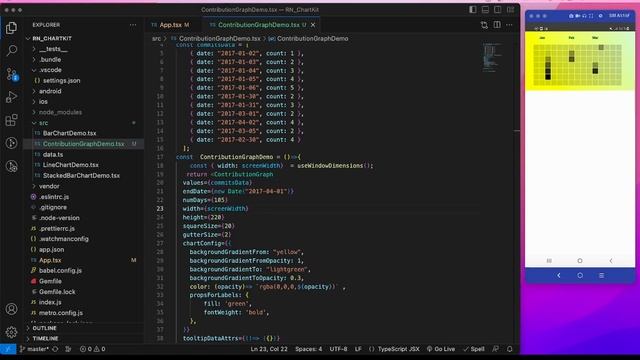Tap the black contribution square in emulator
The image size is (640, 360).
548,77
